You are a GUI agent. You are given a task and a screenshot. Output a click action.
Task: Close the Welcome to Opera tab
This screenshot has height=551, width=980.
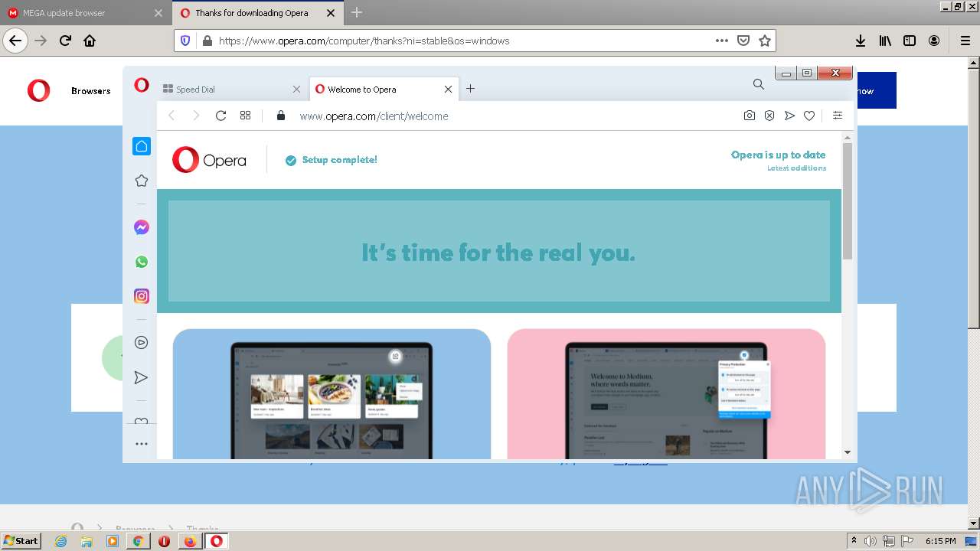click(448, 90)
